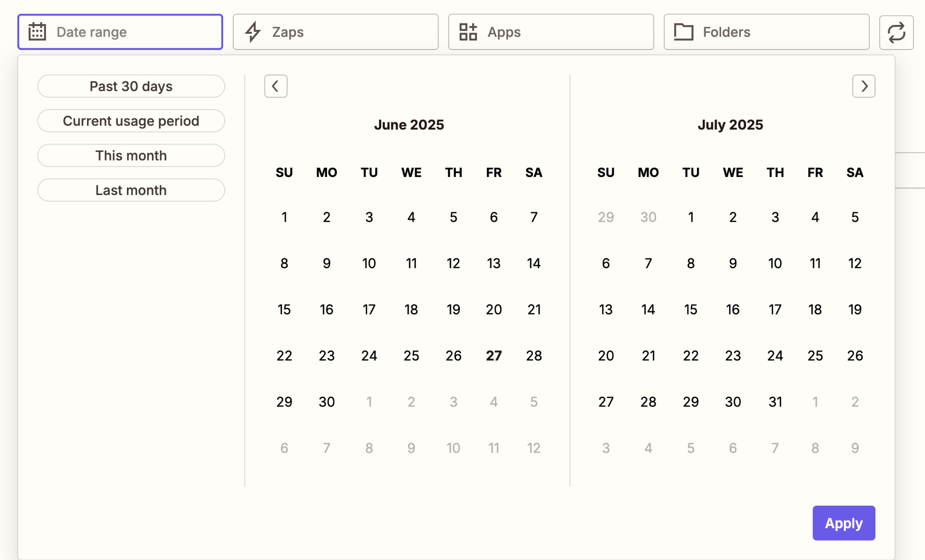Viewport: 925px width, 560px height.
Task: Click the July 2025 month heading
Action: tap(730, 125)
